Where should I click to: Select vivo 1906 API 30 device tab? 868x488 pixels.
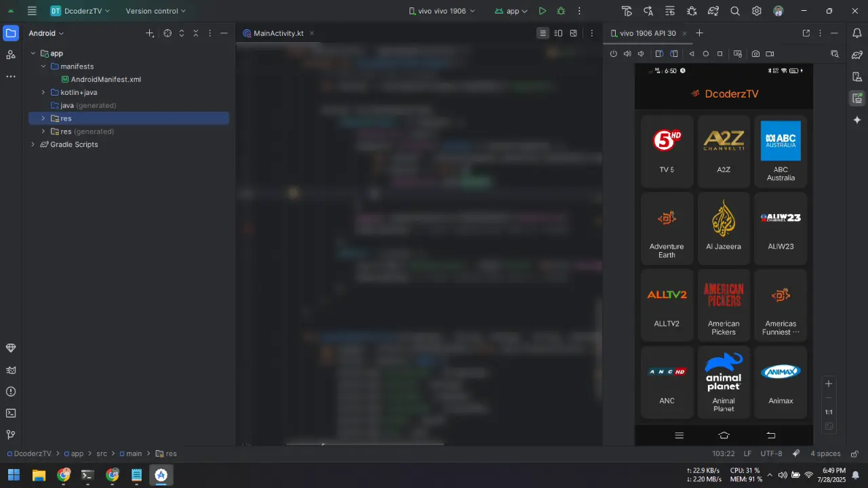pos(648,33)
